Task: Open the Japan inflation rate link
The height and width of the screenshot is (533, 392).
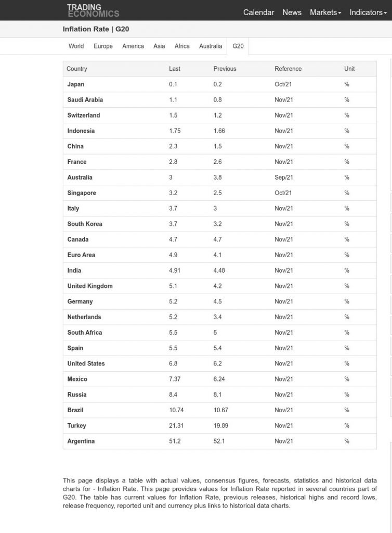Action: click(x=76, y=84)
